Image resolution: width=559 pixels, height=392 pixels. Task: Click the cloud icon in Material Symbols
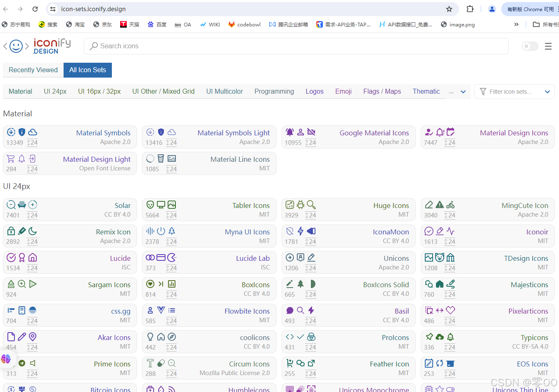[x=33, y=132]
